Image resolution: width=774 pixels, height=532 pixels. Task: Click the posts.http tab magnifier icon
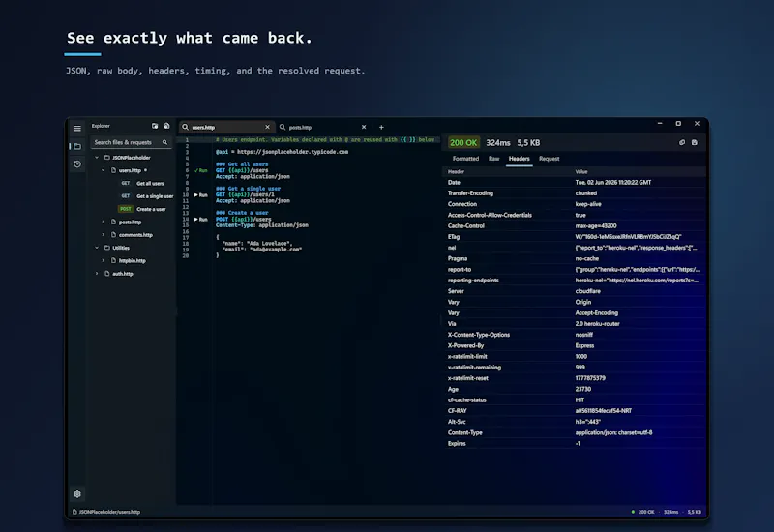click(x=283, y=127)
